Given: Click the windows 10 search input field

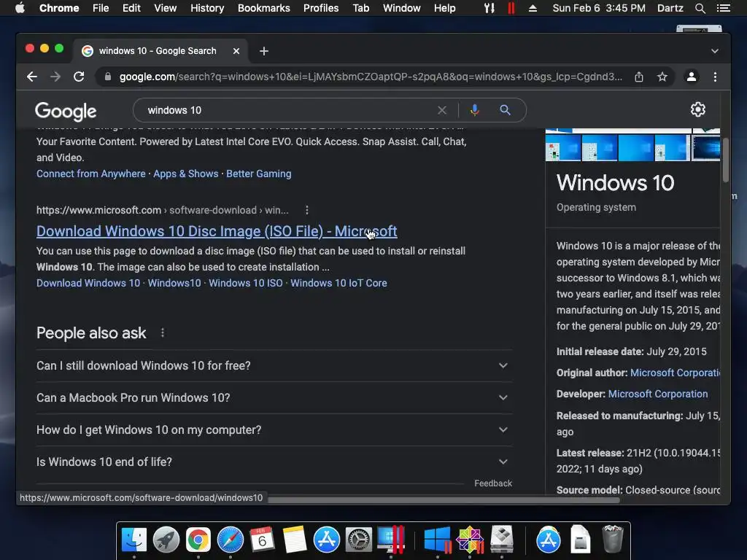Looking at the screenshot, I should [x=286, y=110].
